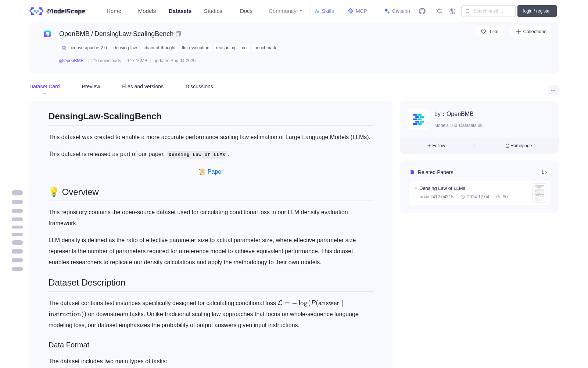Viewport: 588px width, 368px height.
Task: Visit the OpenBMB Homepage
Action: (x=519, y=146)
